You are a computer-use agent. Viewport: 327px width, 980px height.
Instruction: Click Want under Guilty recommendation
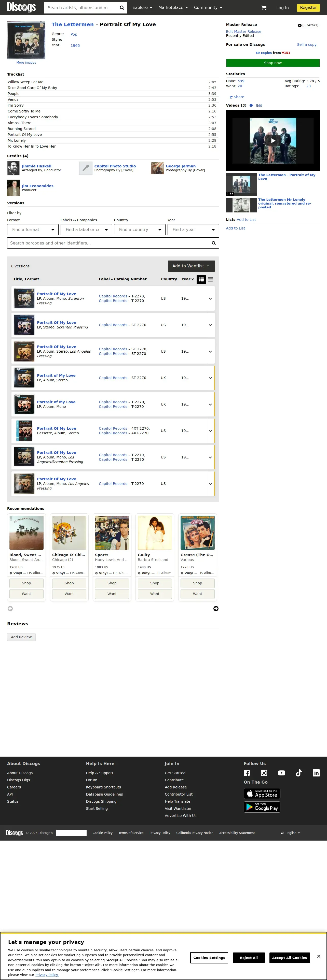155,594
